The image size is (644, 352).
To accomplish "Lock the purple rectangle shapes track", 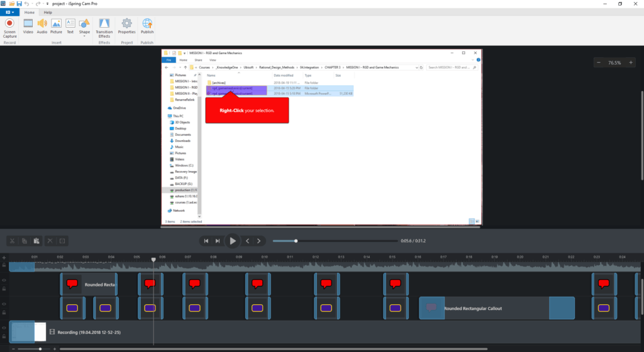I will [4, 312].
